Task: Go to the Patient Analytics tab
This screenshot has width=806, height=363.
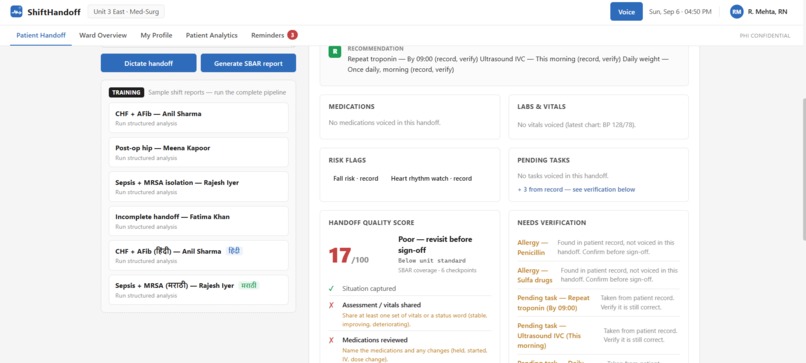Action: 212,35
